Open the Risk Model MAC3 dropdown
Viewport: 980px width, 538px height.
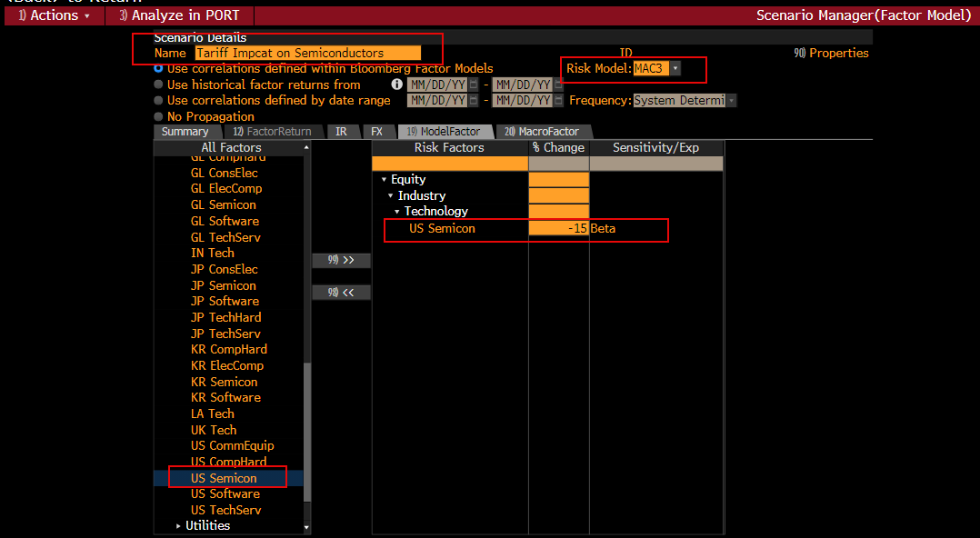point(675,69)
